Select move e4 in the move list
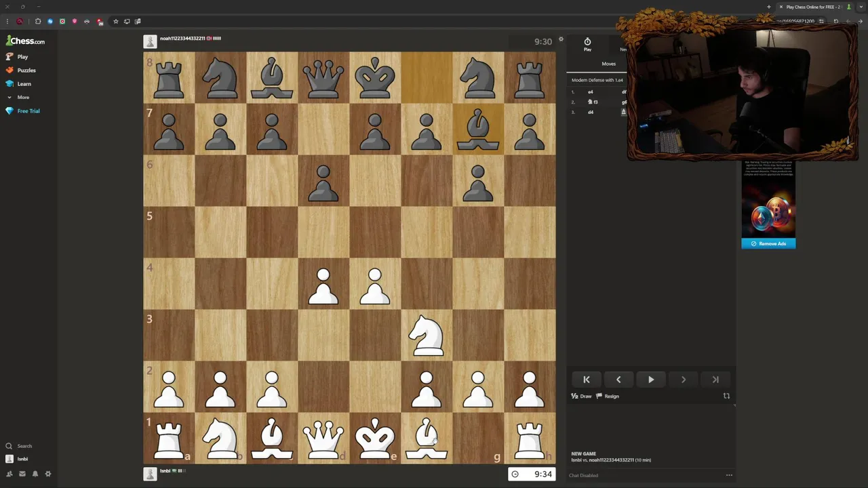 [x=590, y=91]
